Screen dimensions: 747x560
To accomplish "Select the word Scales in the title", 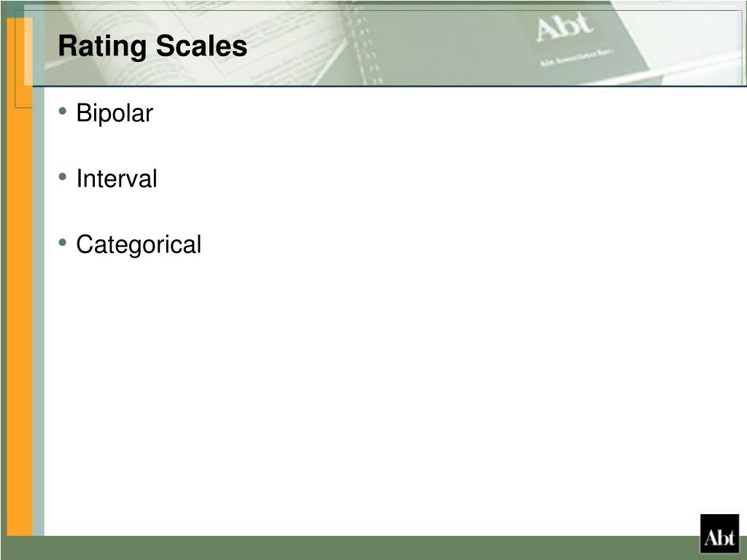I will pos(201,46).
